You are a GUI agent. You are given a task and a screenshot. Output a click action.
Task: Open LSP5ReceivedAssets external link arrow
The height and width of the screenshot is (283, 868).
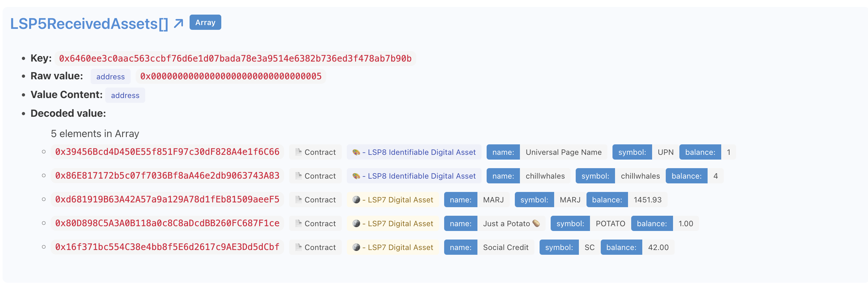pos(178,23)
